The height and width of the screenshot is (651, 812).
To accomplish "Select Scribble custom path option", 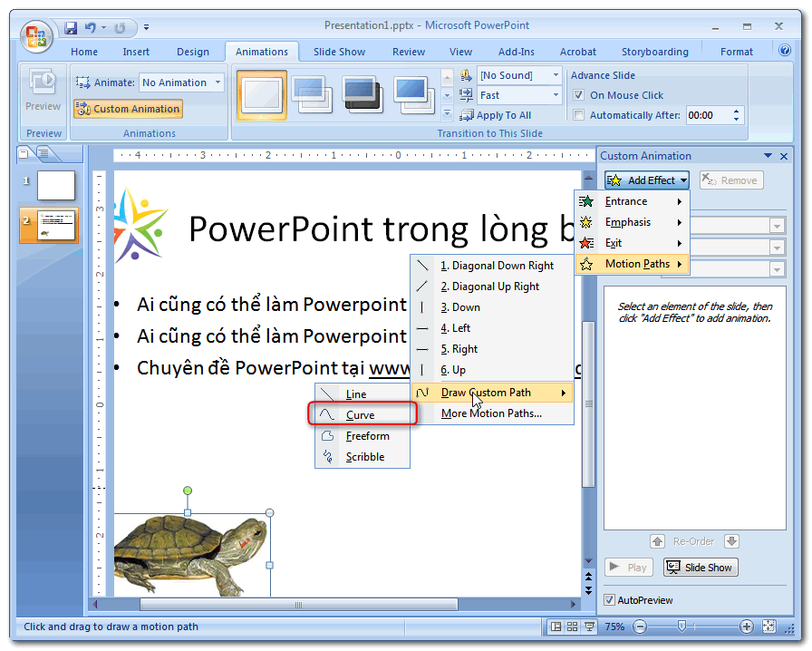I will pyautogui.click(x=362, y=457).
